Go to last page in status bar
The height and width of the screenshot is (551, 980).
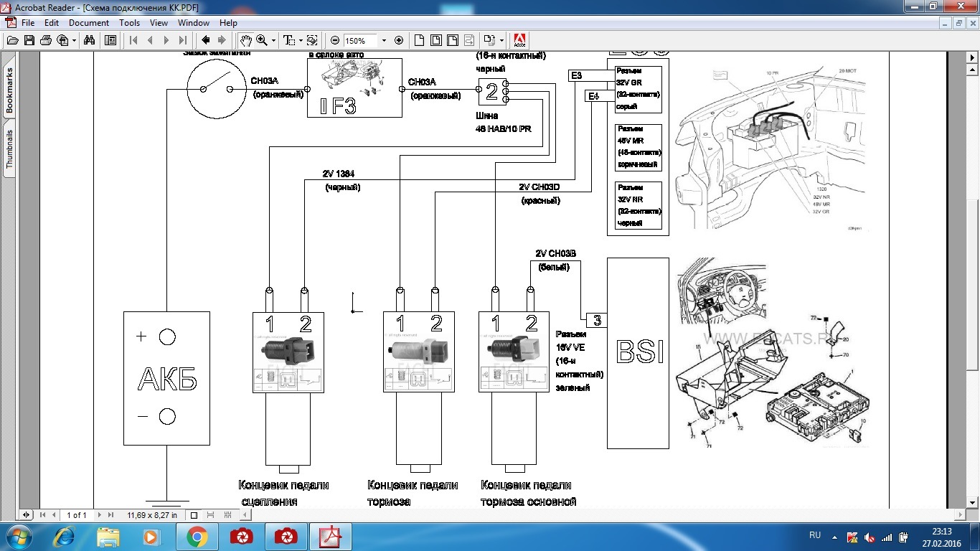tap(110, 514)
